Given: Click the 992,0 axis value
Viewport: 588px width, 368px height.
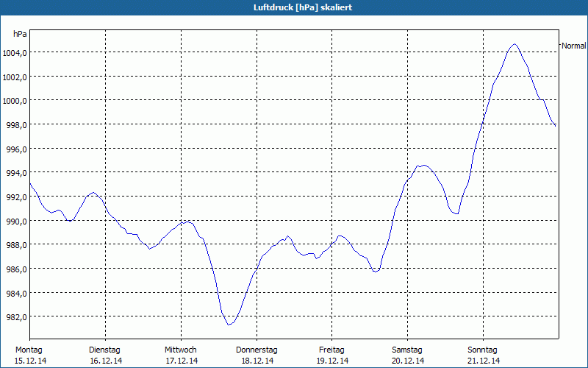Looking at the screenshot, I should (x=16, y=197).
